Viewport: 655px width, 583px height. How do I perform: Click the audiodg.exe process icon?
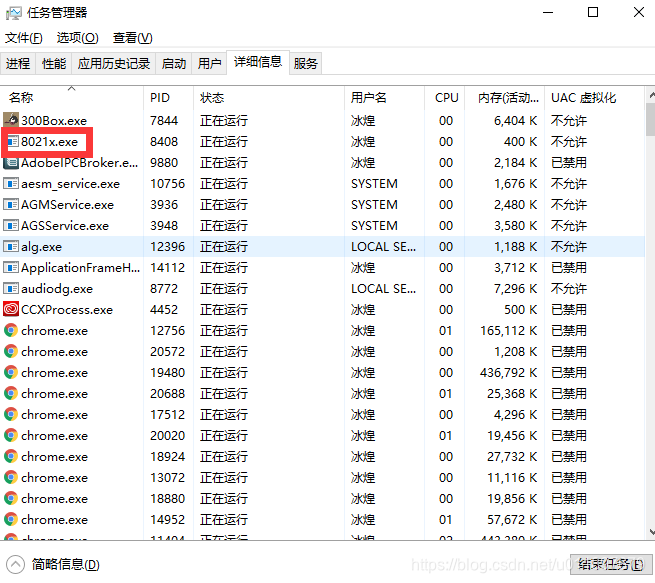pos(11,289)
